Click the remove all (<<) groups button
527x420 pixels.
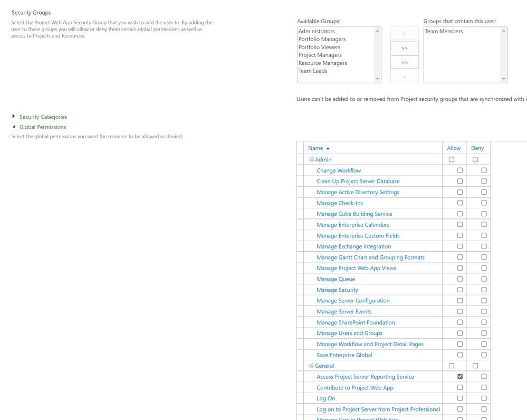click(404, 62)
